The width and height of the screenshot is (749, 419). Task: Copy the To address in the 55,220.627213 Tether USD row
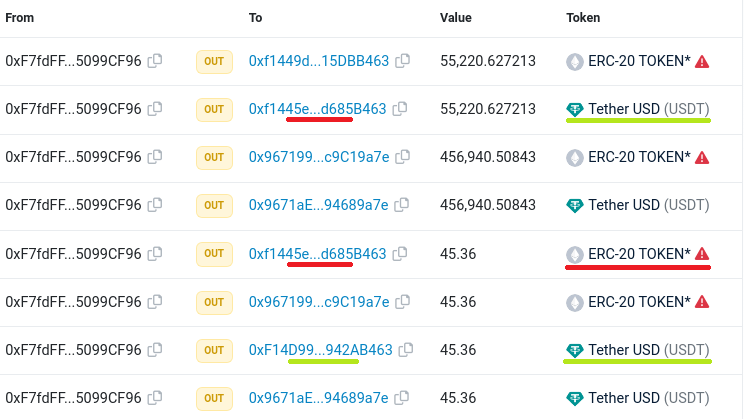coord(400,109)
